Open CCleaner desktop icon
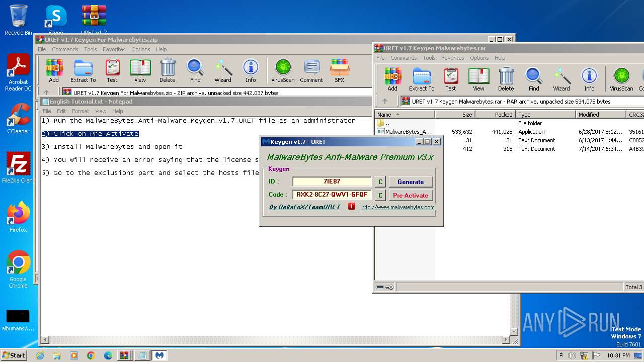Screen dimensions: 644x362 18,119
